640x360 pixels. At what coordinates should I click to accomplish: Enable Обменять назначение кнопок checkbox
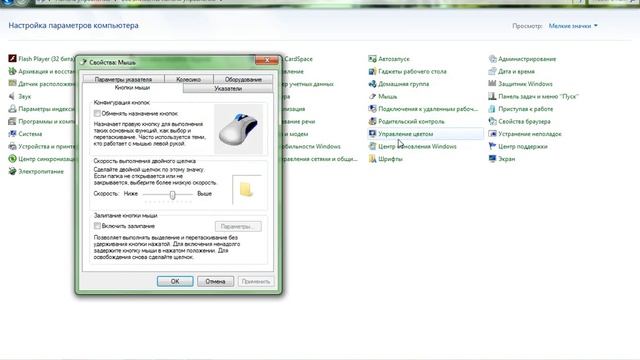97,113
